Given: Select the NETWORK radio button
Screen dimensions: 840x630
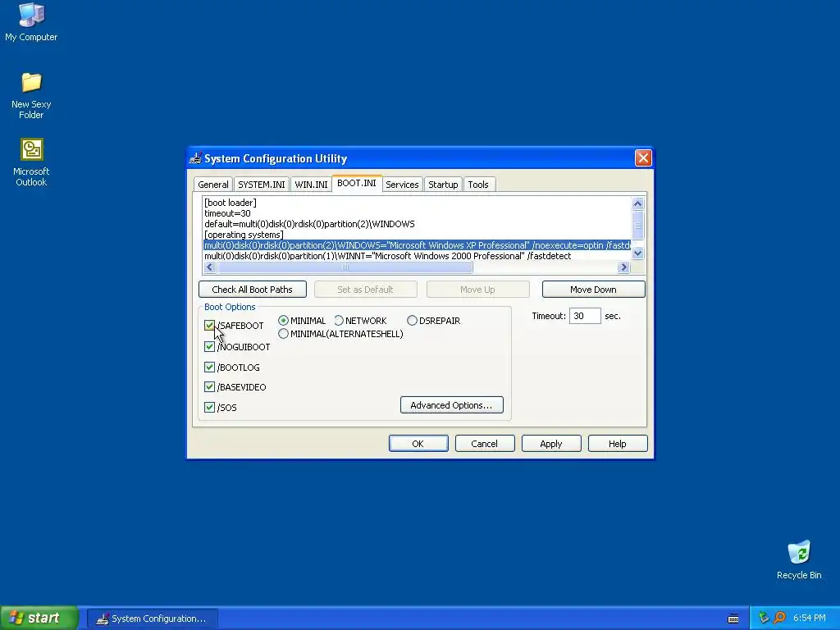Looking at the screenshot, I should point(339,321).
